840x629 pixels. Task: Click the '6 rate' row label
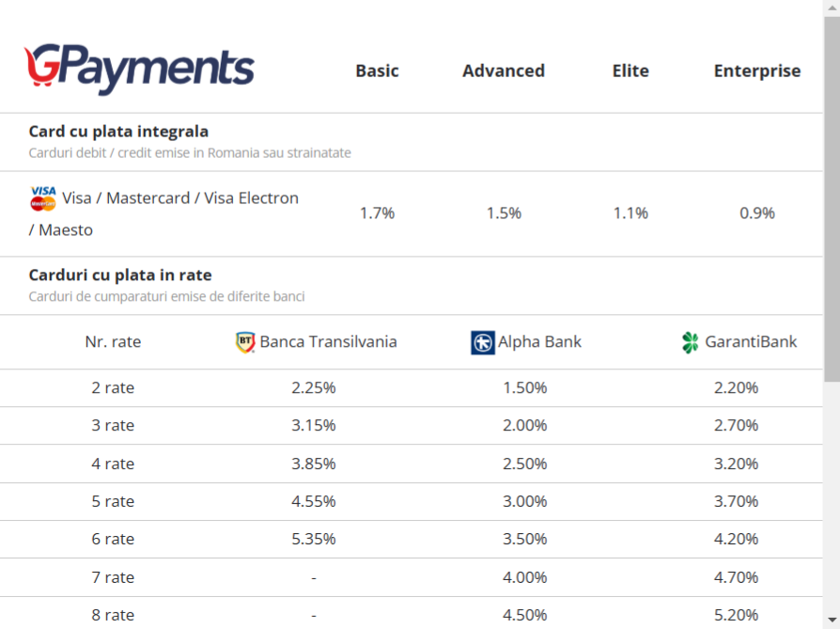click(x=113, y=539)
